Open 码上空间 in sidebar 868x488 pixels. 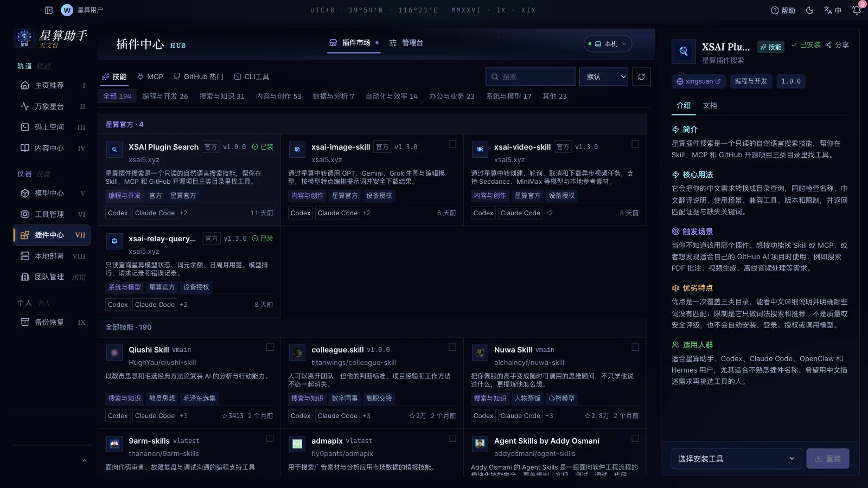tap(52, 127)
